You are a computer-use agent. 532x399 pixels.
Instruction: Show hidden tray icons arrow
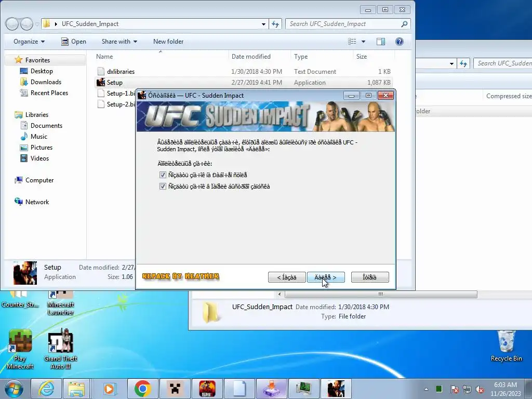coord(426,389)
